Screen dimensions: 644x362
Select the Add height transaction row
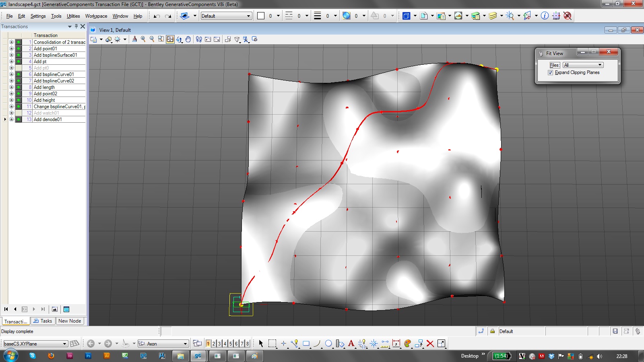[44, 100]
